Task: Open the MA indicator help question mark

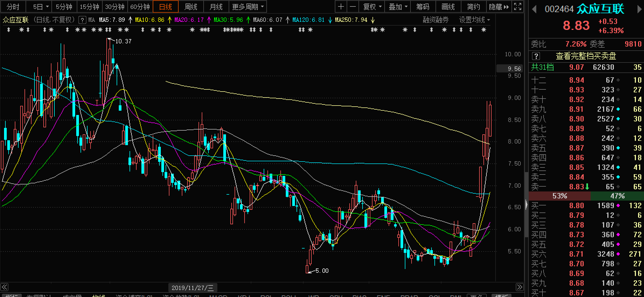Action: [x=82, y=20]
